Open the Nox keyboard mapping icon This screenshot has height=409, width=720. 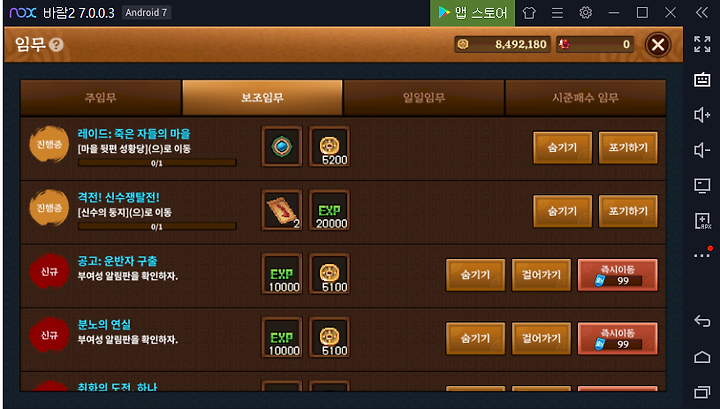click(x=702, y=79)
